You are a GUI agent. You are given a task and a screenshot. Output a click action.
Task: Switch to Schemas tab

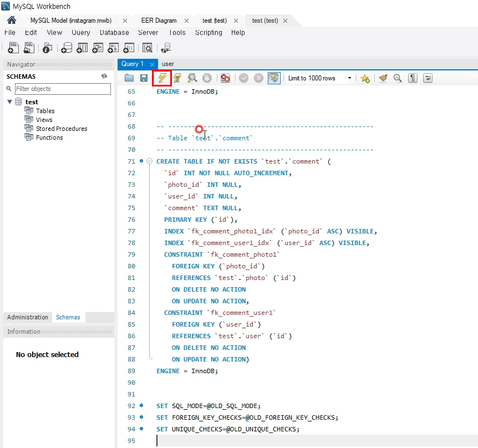tap(68, 317)
